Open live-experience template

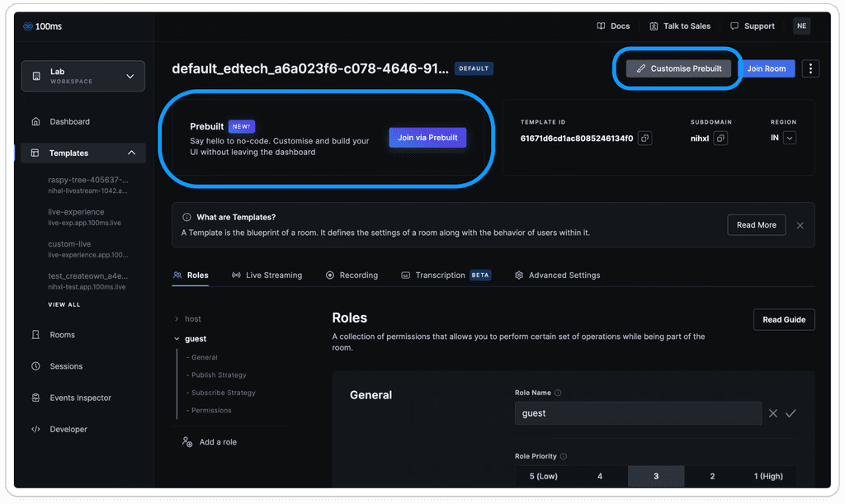tap(85, 217)
